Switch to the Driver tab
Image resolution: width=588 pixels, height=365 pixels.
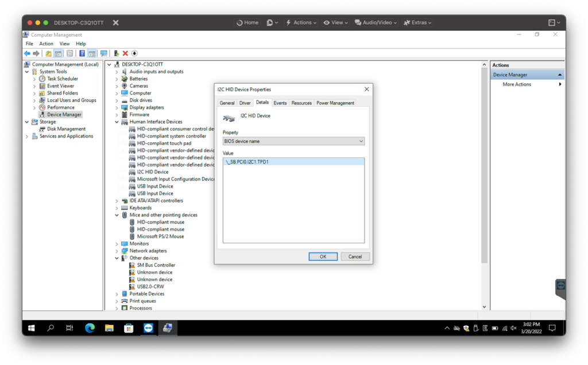click(x=245, y=103)
